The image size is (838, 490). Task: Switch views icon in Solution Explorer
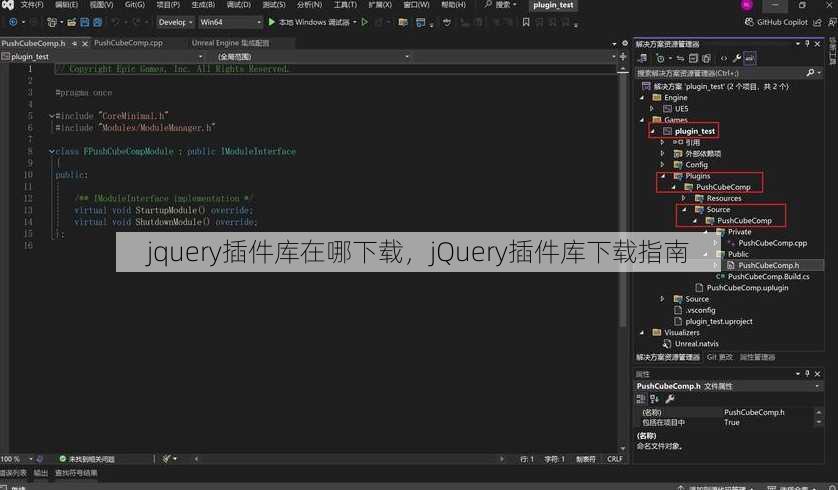[643, 58]
